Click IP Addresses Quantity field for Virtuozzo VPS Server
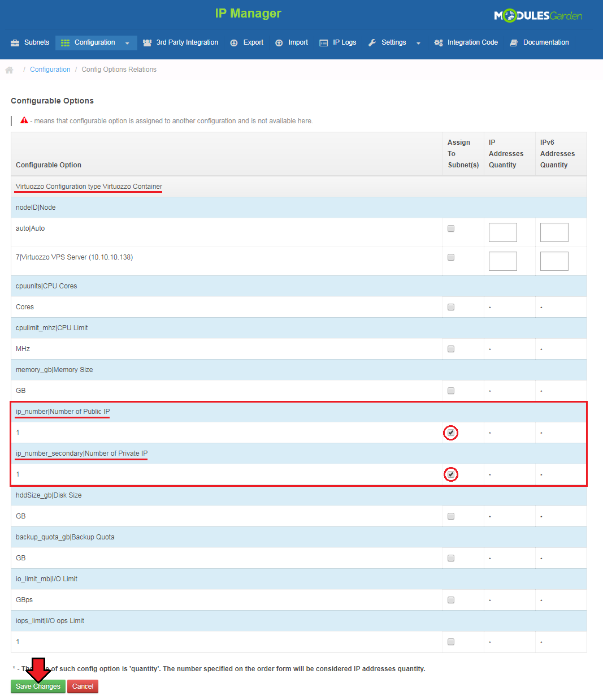 [503, 261]
